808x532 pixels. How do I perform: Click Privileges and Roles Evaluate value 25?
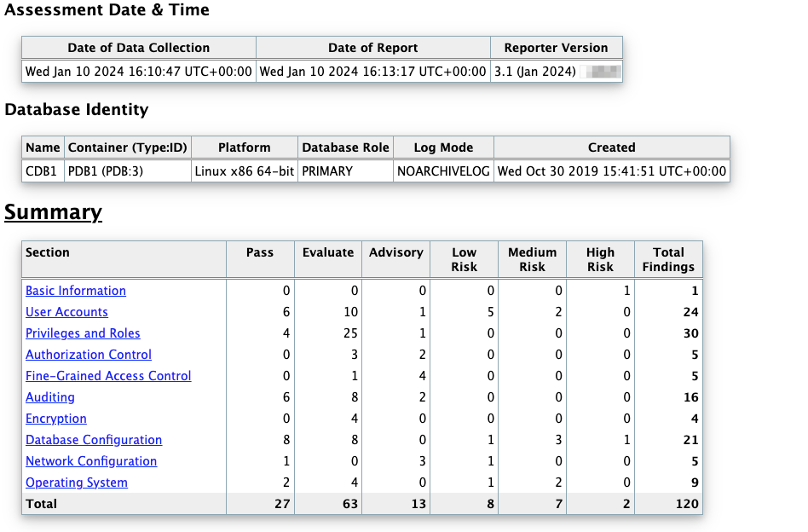point(350,333)
